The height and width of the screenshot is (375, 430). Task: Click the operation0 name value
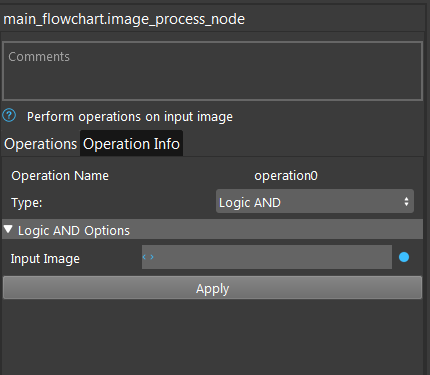(286, 176)
